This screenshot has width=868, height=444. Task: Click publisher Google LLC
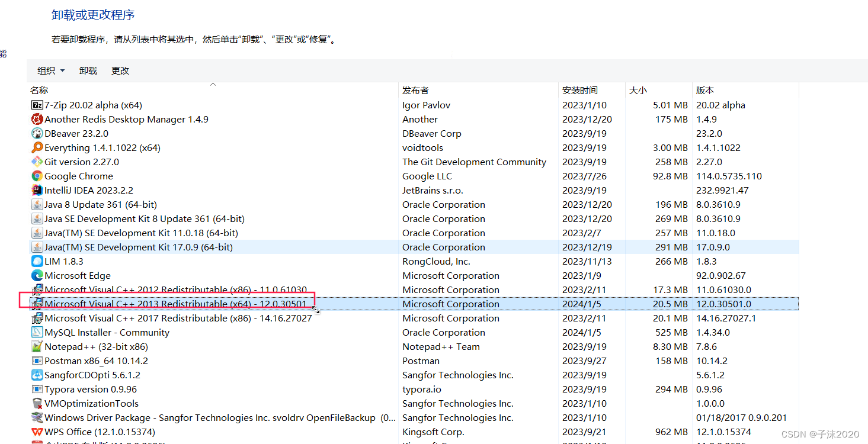pyautogui.click(x=427, y=176)
